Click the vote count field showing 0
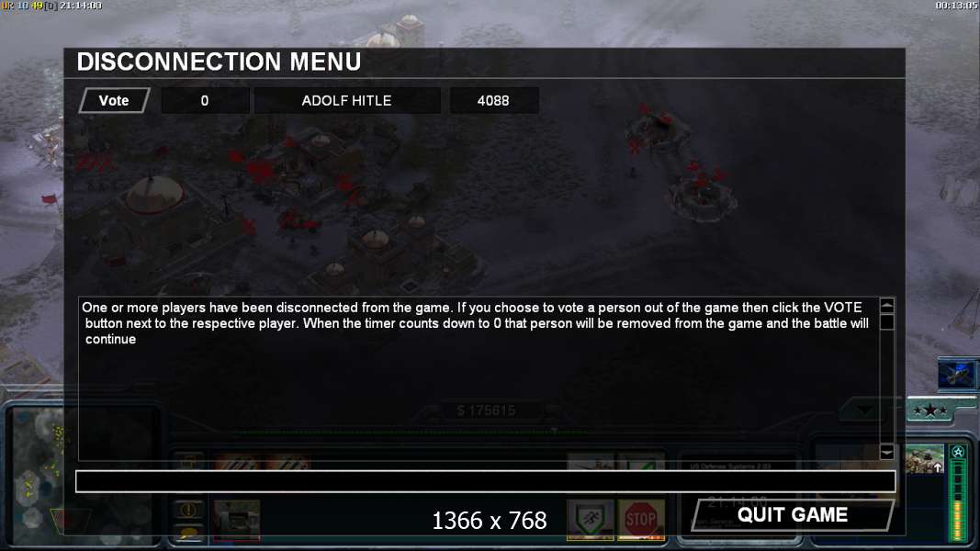The image size is (980, 551). (205, 101)
